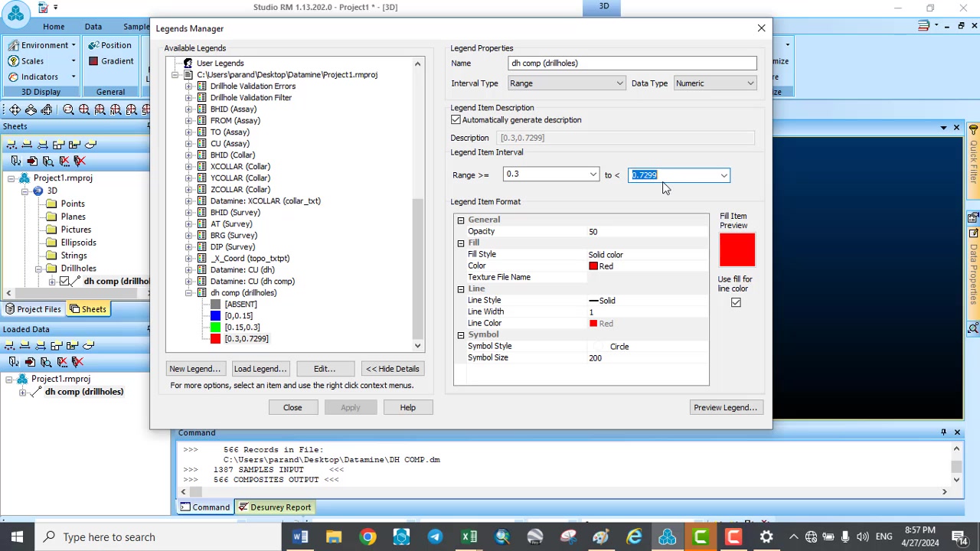Viewport: 980px width, 551px height.
Task: Open Google Chrome from the taskbar
Action: click(368, 537)
